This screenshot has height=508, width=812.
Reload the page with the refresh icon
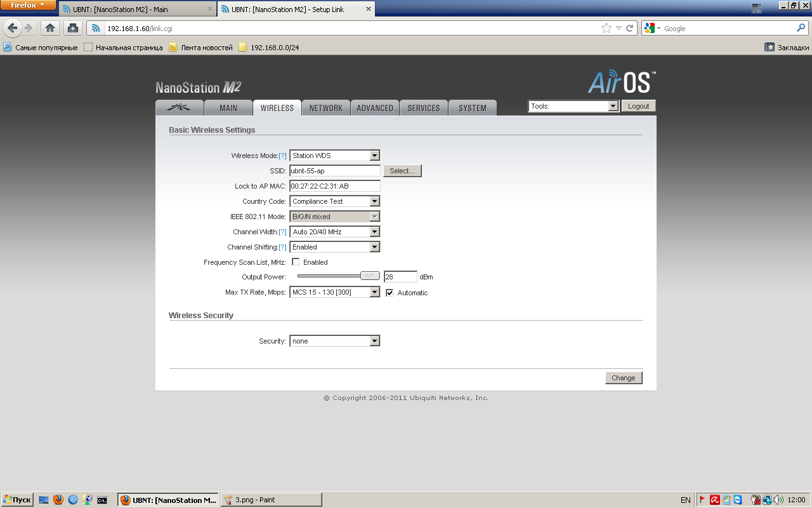coord(630,28)
